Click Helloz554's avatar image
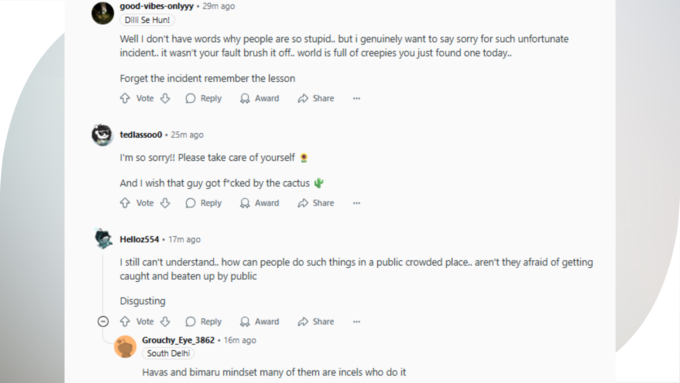Viewport: 680px width, 383px height. 104,239
